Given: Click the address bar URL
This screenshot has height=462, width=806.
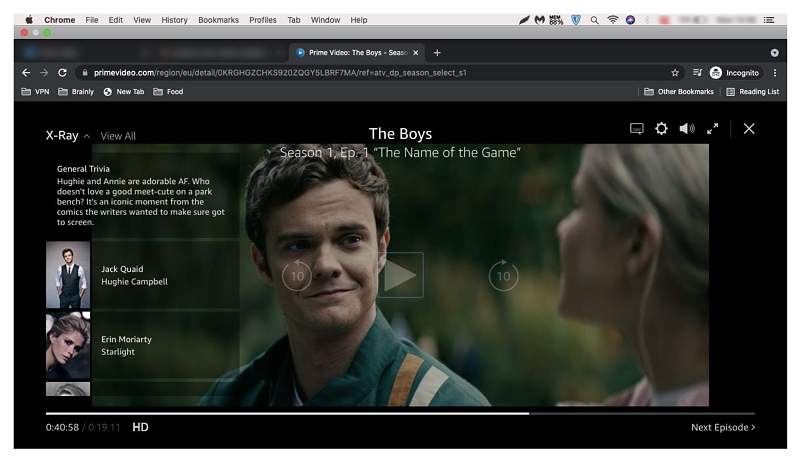Looking at the screenshot, I should pos(280,73).
